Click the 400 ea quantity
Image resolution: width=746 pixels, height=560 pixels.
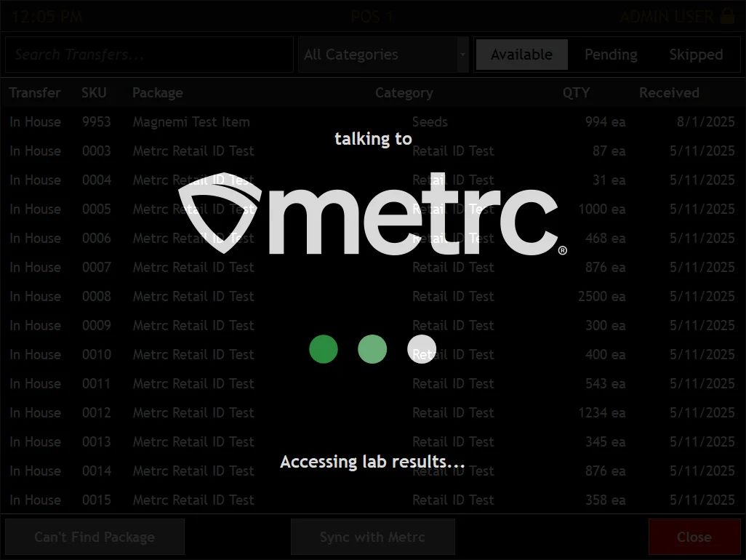click(605, 354)
